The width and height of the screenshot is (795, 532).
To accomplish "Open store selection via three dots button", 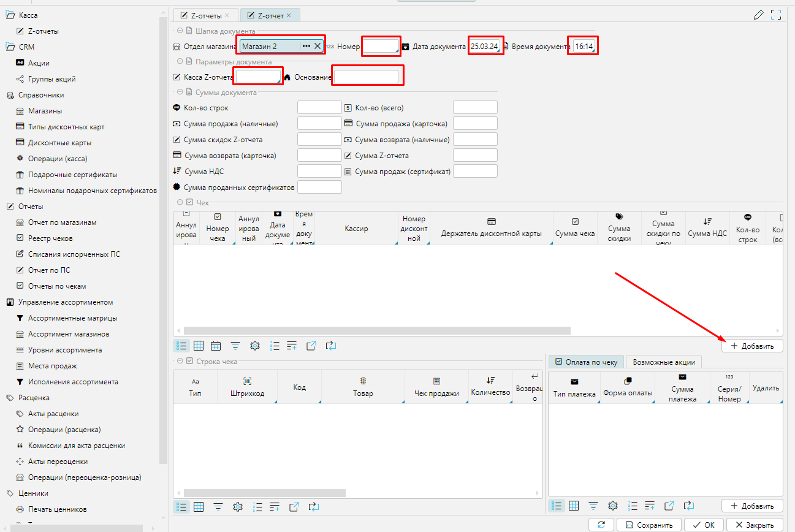I will (x=306, y=46).
